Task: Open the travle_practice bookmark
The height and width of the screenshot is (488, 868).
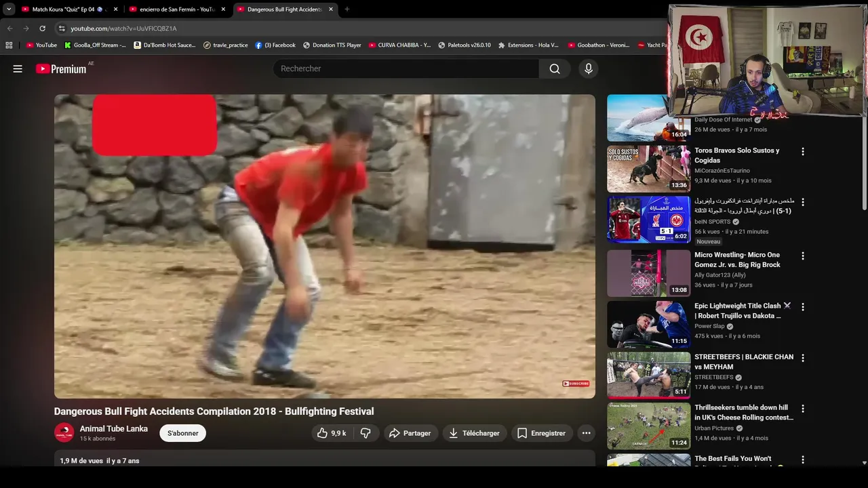Action: [x=226, y=45]
